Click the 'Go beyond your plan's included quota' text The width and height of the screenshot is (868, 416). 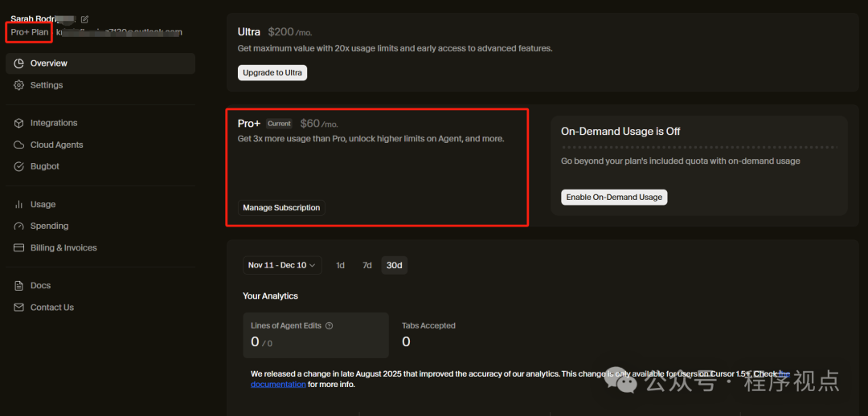point(681,161)
